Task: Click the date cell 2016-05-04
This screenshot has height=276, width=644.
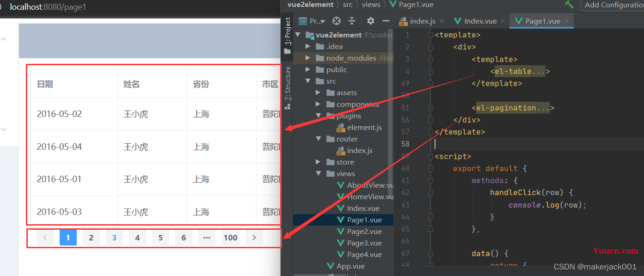Action: [x=59, y=147]
